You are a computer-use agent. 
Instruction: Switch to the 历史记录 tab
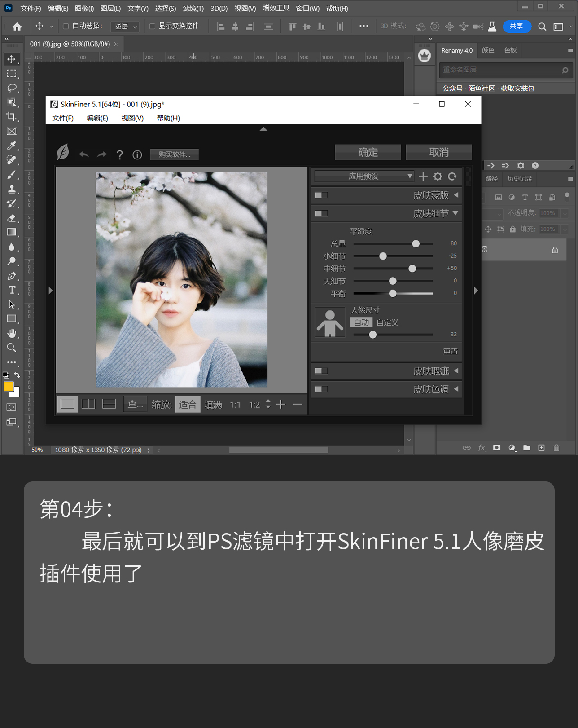click(519, 179)
